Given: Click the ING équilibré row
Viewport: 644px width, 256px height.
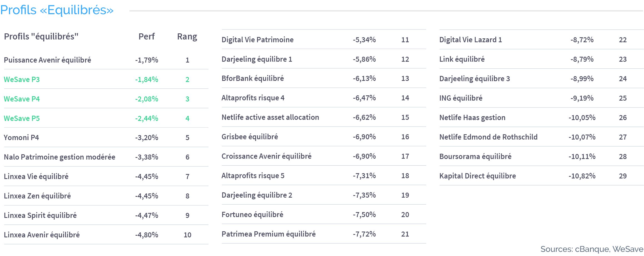Looking at the screenshot, I should 541,98.
